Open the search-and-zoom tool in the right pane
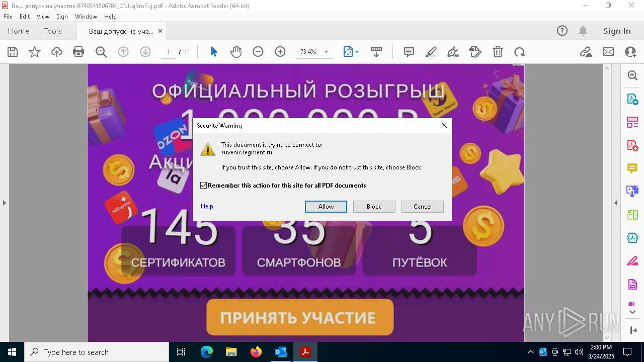The image size is (644, 362). [x=632, y=75]
